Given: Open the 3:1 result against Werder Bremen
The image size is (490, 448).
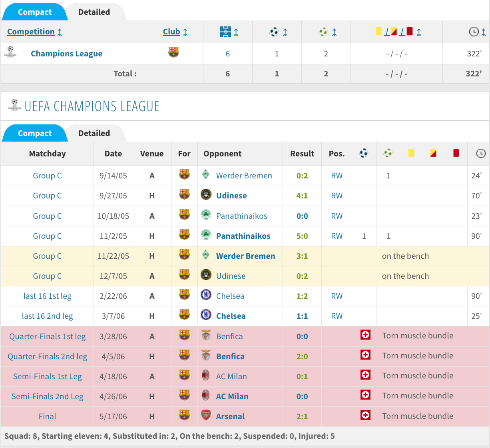Looking at the screenshot, I should (302, 256).
